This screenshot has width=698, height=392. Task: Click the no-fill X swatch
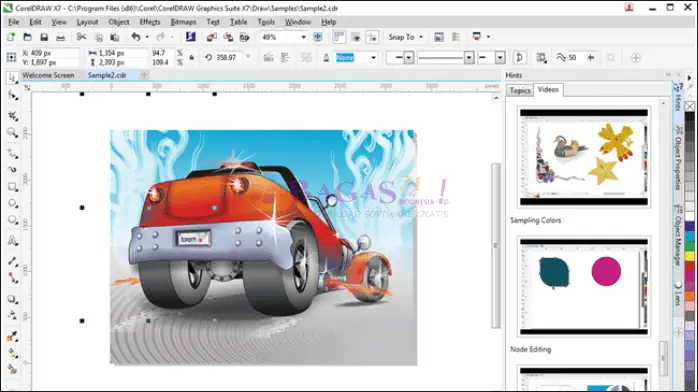tap(690, 106)
